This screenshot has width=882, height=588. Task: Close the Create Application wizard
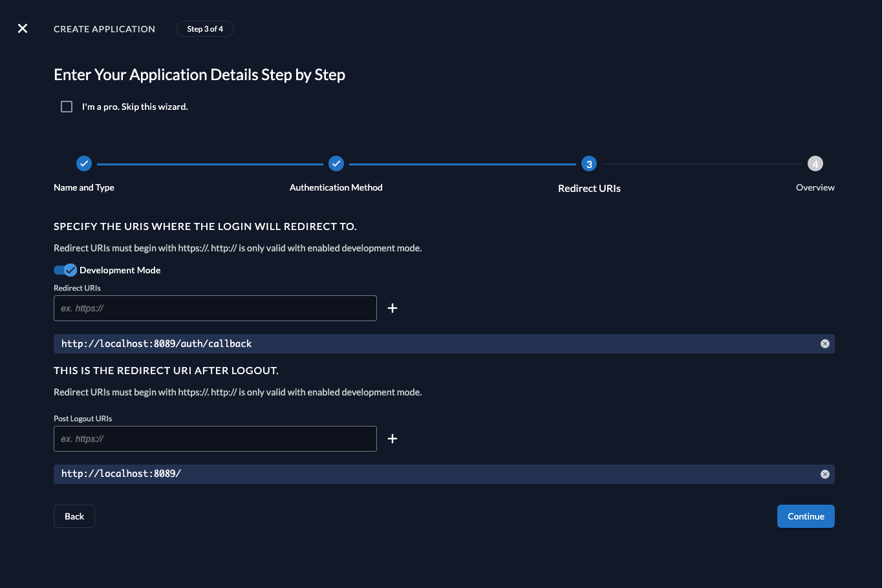(23, 28)
